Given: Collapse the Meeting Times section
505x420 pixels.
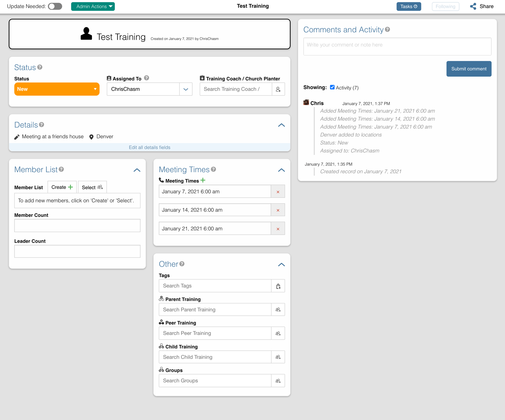Looking at the screenshot, I should click(x=281, y=170).
